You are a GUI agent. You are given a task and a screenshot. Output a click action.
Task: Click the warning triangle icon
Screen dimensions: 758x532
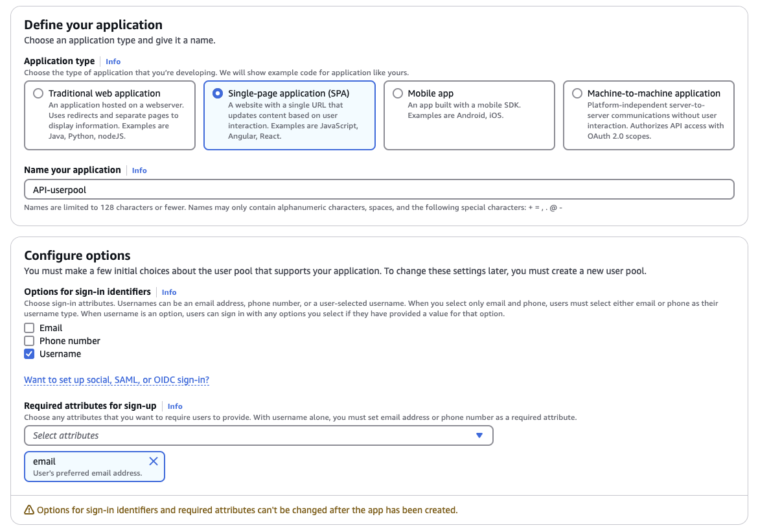(29, 510)
